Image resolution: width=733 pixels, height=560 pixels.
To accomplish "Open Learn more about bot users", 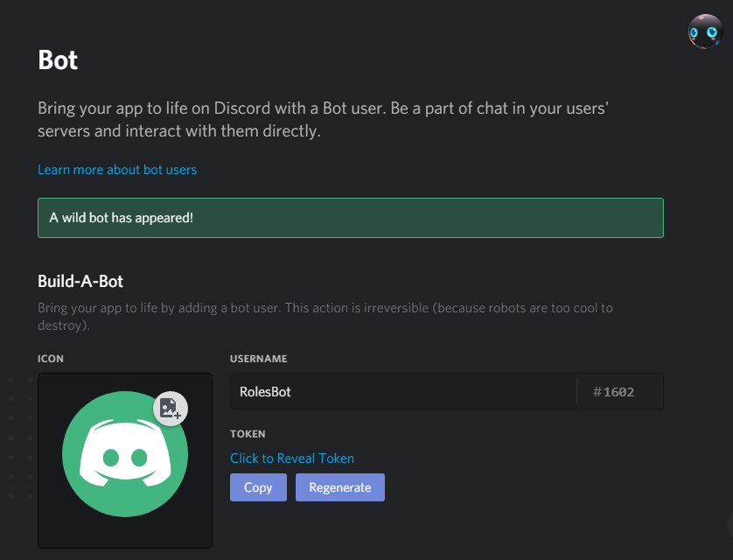I will 117,170.
